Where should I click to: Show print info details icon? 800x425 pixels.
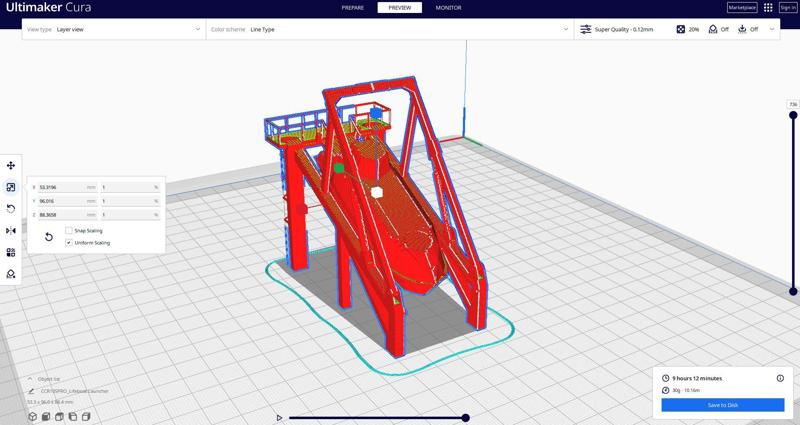pos(780,378)
